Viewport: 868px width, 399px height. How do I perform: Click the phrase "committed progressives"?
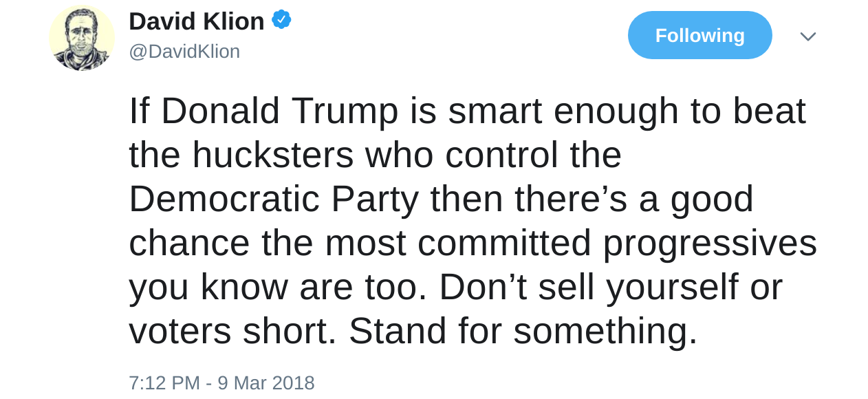point(617,243)
